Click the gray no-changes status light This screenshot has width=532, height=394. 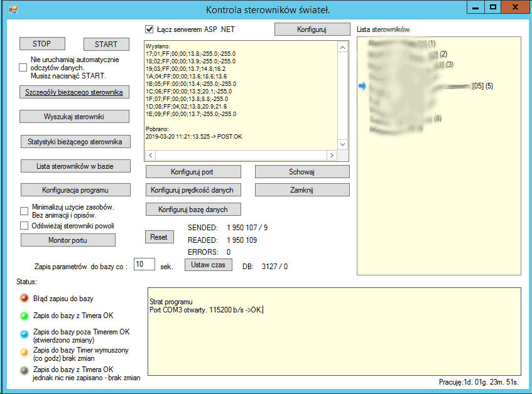(24, 371)
